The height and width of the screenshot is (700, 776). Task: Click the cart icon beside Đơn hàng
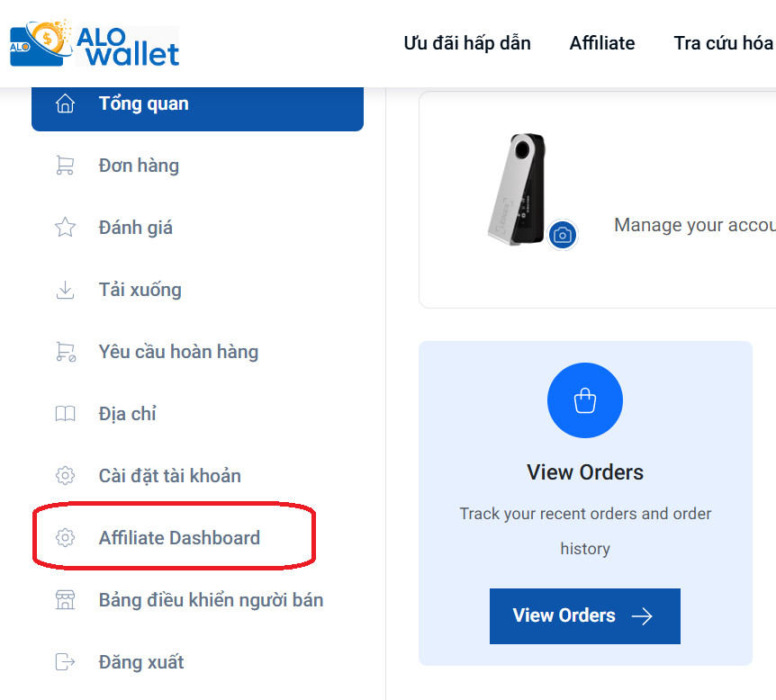[x=65, y=166]
